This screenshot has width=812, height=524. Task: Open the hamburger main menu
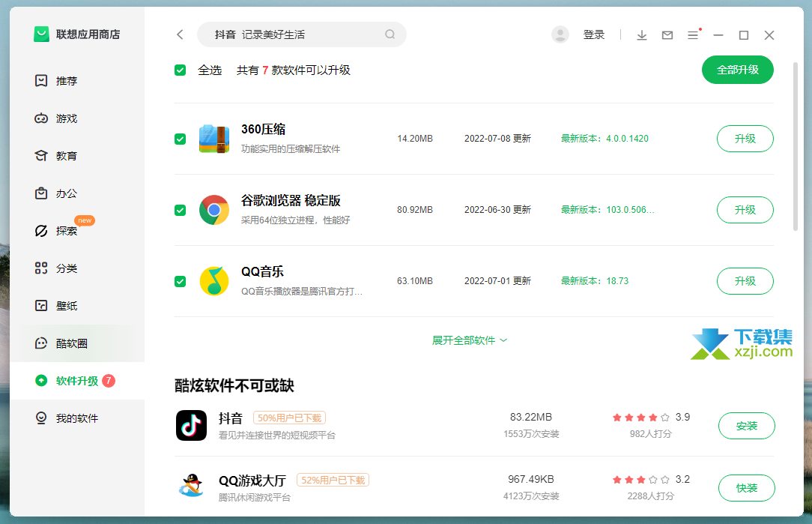pyautogui.click(x=693, y=35)
